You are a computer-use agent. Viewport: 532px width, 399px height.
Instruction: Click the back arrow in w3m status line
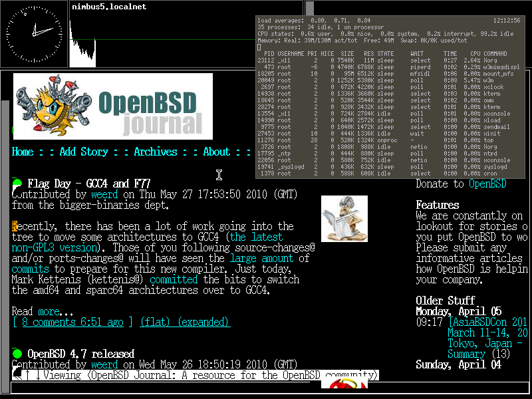click(x=18, y=376)
